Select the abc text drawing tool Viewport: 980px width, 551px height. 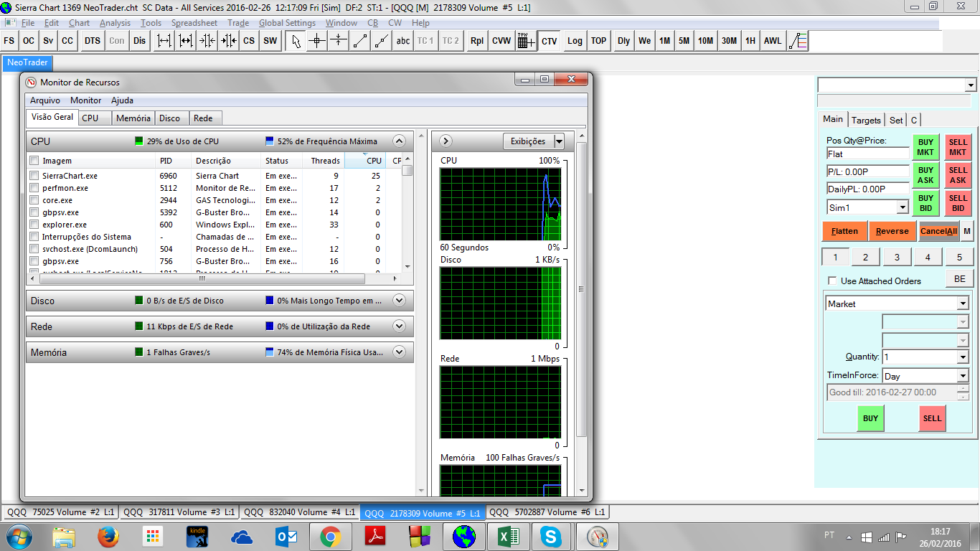point(403,41)
